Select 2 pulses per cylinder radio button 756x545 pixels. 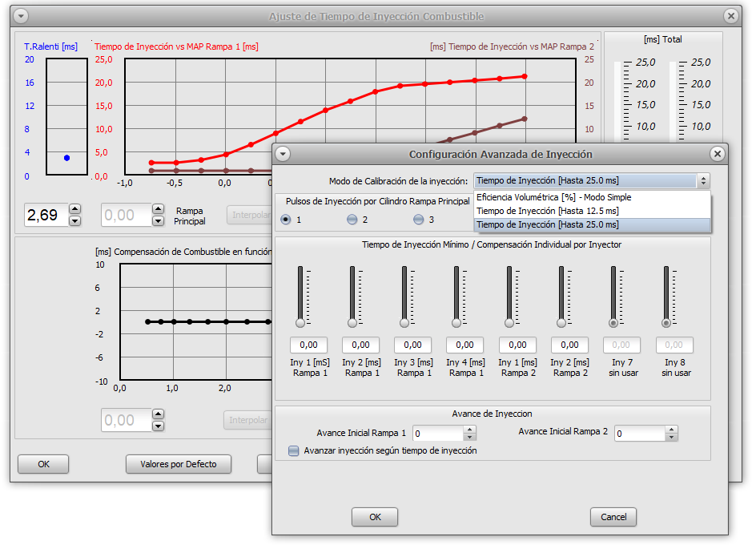coord(352,220)
